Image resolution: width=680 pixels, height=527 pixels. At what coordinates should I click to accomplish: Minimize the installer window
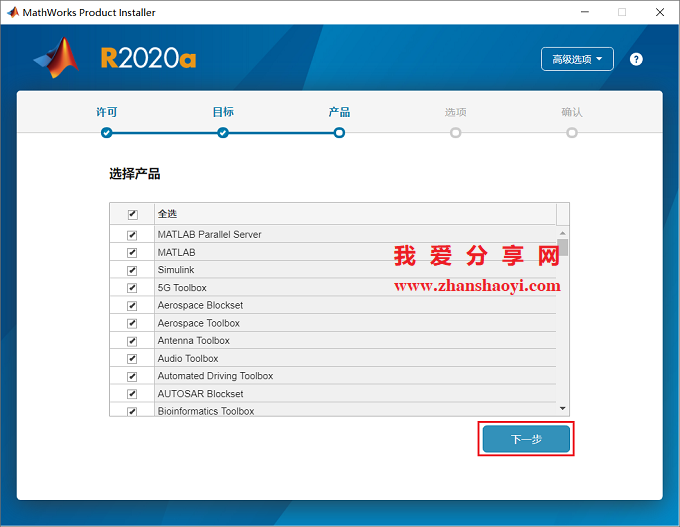coord(585,12)
